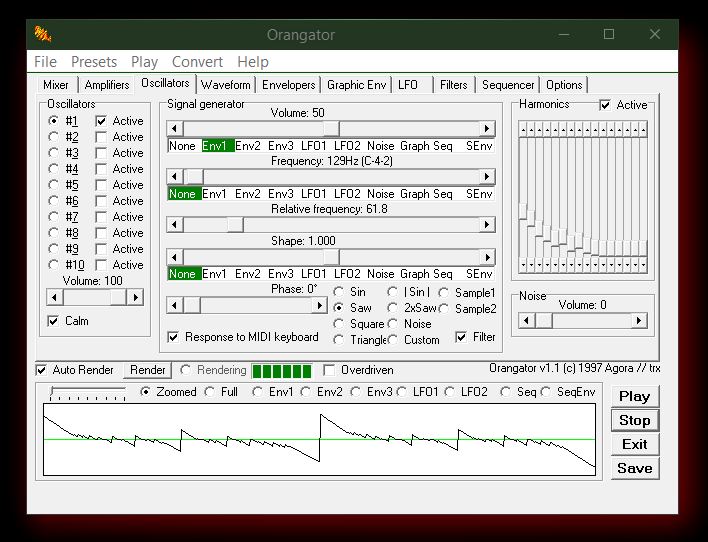Click right arrow of Volume 50 scrollbar
The image size is (708, 542).
pos(487,129)
